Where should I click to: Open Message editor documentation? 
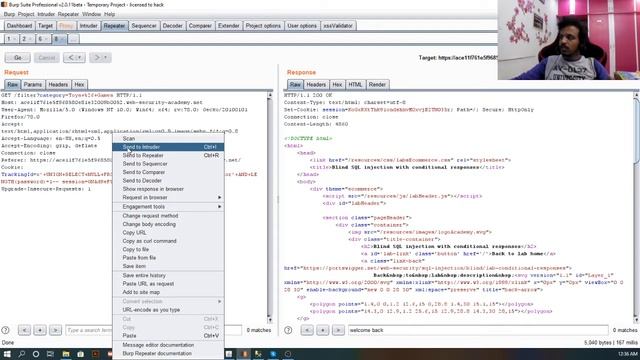tap(168, 345)
